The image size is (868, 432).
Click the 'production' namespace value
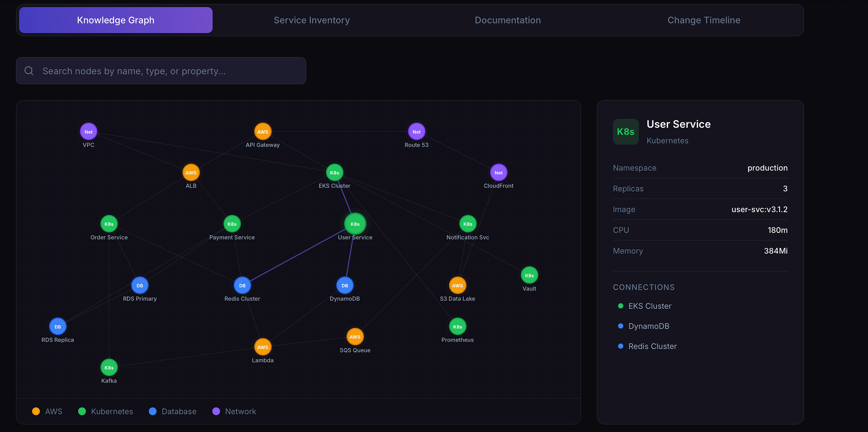coord(767,168)
